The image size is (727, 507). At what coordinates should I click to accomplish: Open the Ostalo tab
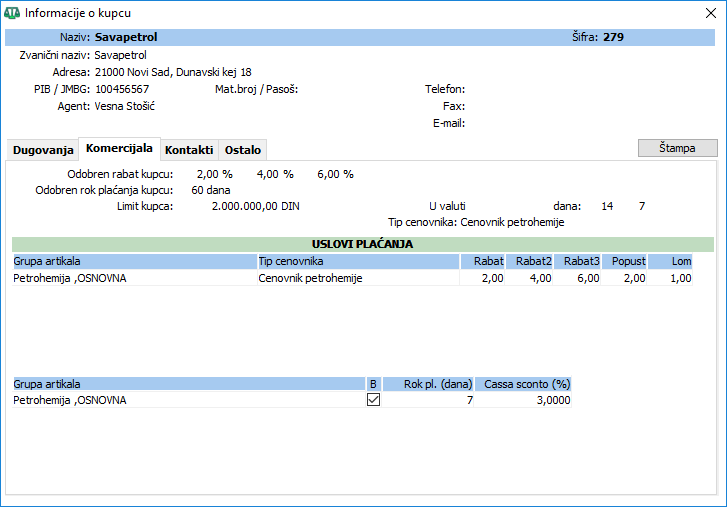[x=242, y=150]
